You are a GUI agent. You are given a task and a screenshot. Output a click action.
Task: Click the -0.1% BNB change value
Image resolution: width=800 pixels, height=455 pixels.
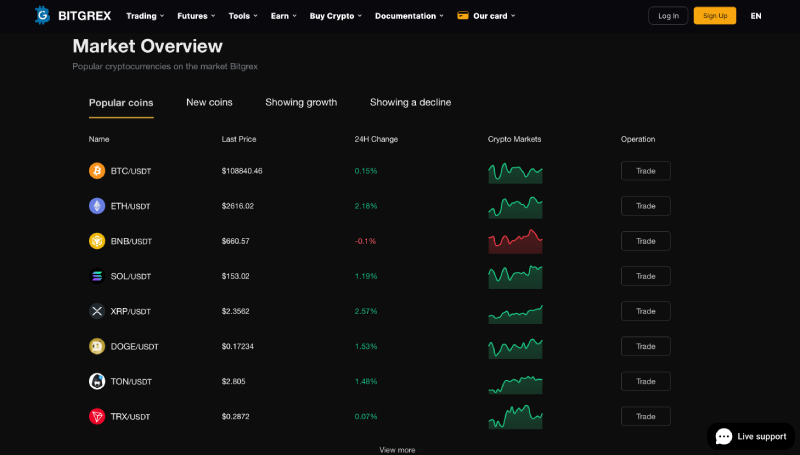pos(365,241)
